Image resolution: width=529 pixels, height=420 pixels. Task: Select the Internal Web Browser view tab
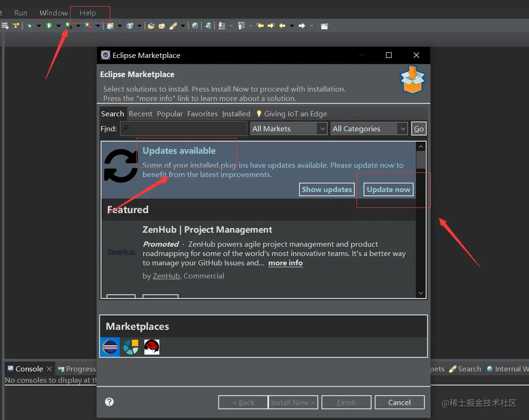508,369
